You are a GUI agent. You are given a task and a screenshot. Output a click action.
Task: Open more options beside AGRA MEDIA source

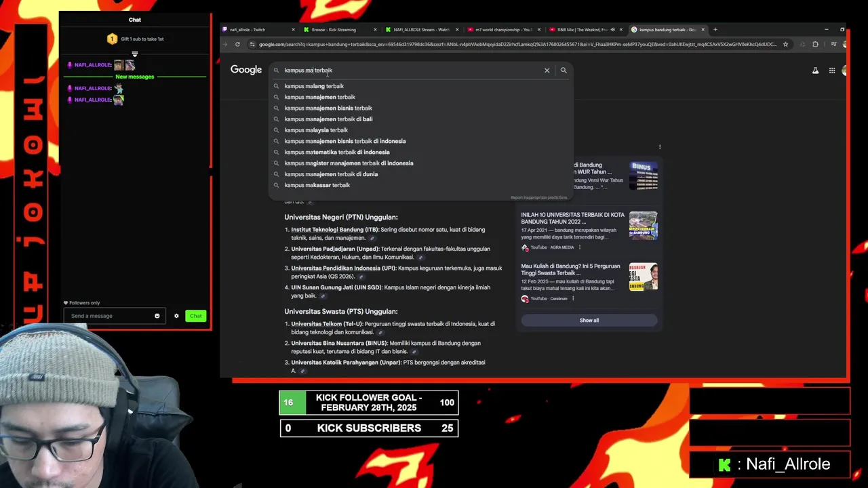click(579, 247)
